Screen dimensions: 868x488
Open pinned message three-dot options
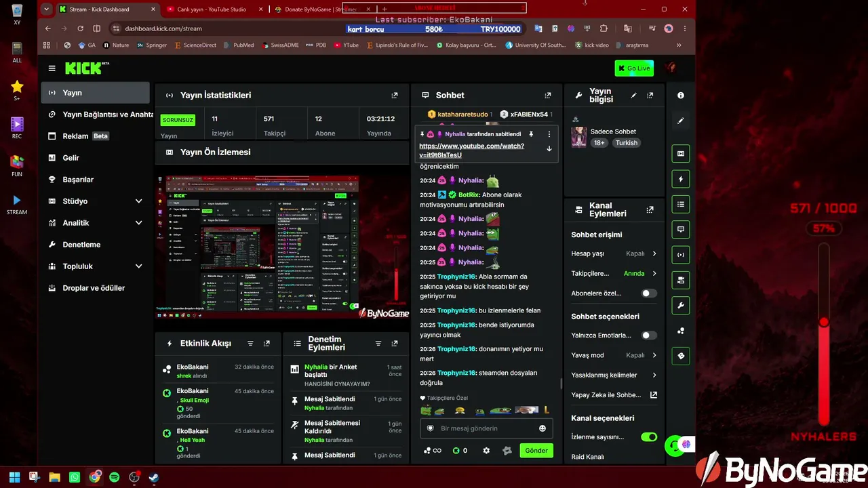549,134
